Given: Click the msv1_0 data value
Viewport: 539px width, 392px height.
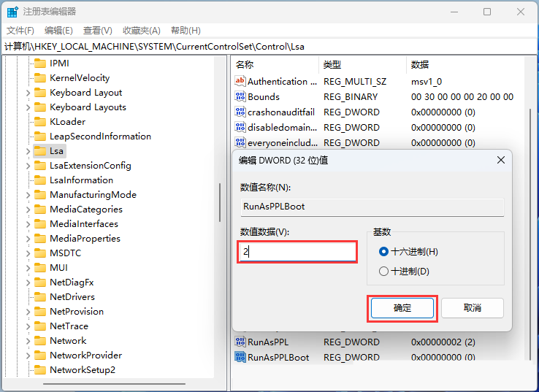Looking at the screenshot, I should (427, 82).
